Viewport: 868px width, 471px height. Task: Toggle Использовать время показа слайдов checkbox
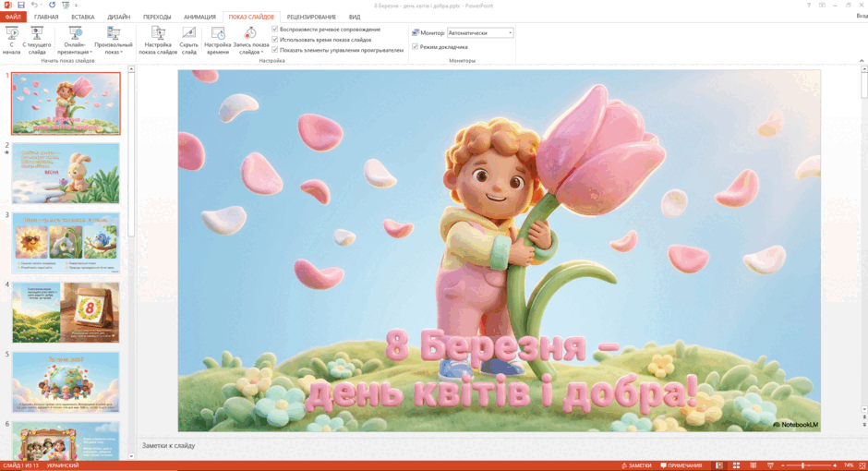275,40
